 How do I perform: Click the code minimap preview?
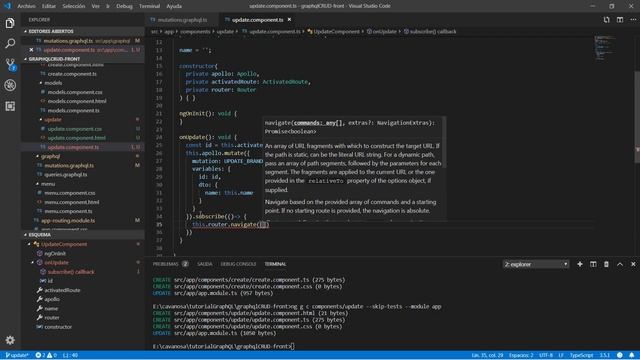click(x=605, y=48)
